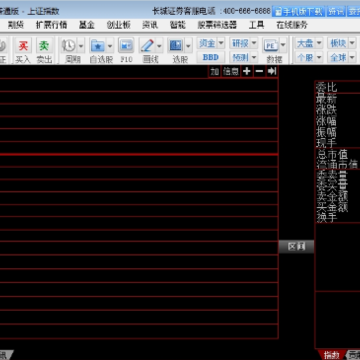Image resolution: width=360 pixels, height=360 pixels.
Task: Click the 最新 label in quote panel
Action: (326, 99)
